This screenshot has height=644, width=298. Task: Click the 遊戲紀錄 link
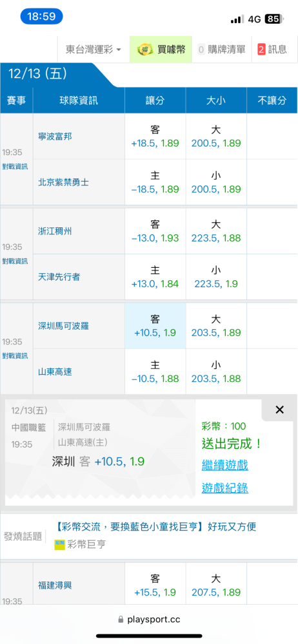pyautogui.click(x=224, y=488)
